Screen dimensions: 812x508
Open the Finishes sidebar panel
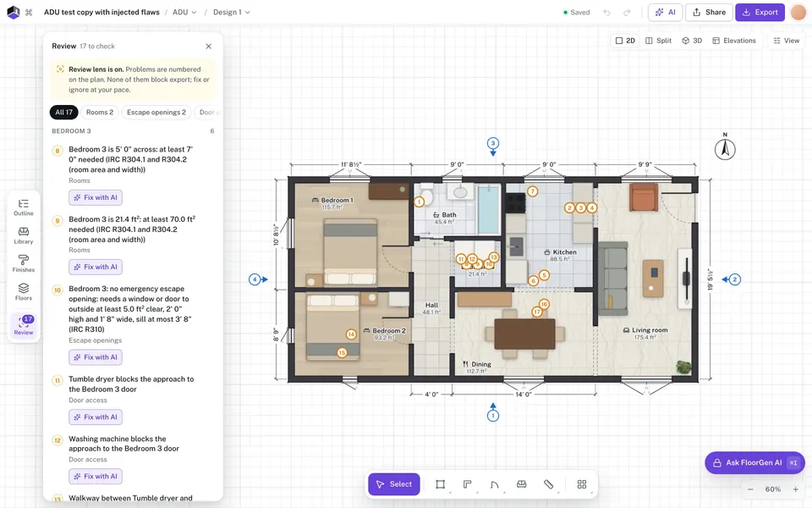click(24, 263)
